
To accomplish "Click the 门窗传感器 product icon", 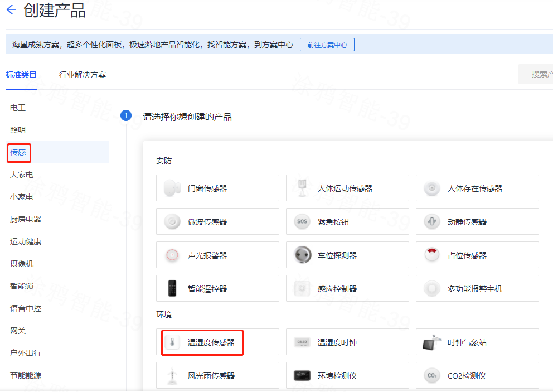I will [172, 188].
